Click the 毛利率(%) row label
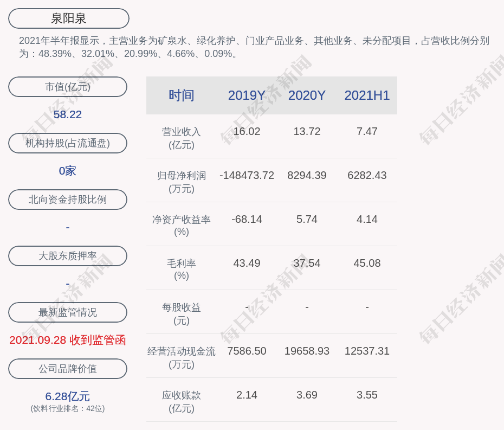The width and height of the screenshot is (504, 430). (182, 269)
